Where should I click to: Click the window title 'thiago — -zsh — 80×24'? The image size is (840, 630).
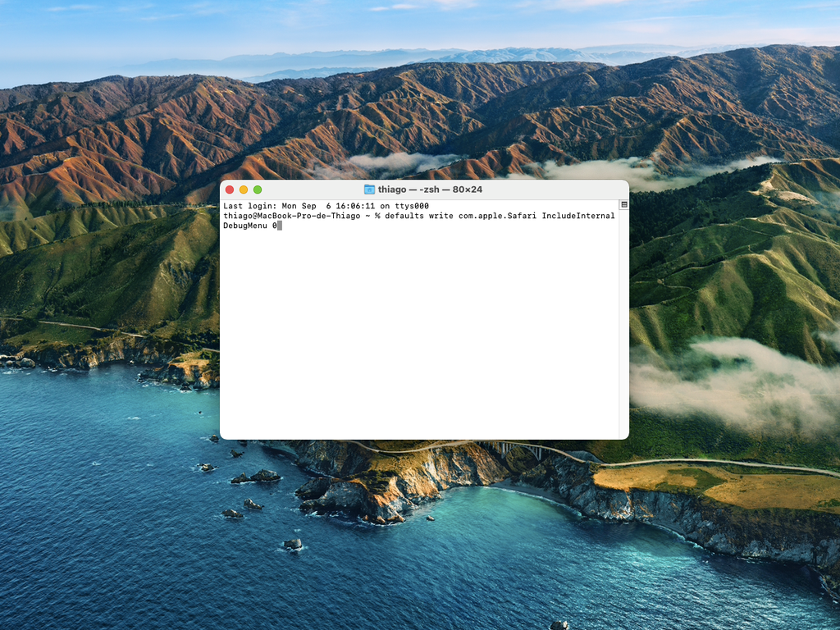point(430,189)
